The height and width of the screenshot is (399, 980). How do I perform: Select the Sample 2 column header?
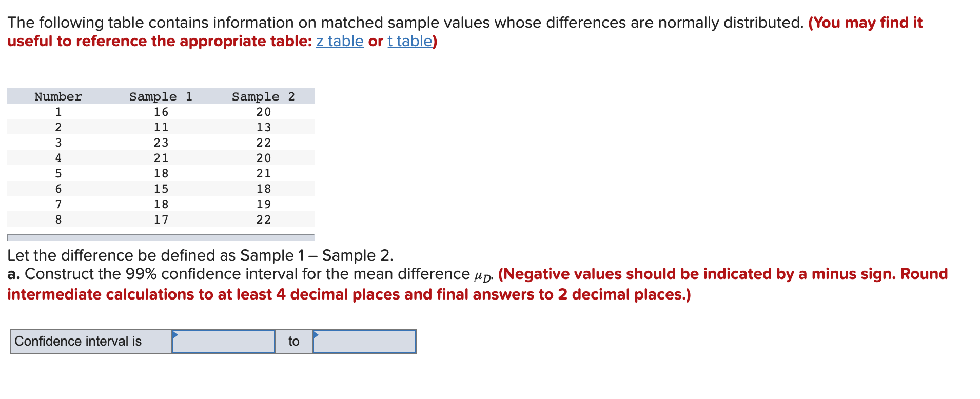[x=263, y=96]
